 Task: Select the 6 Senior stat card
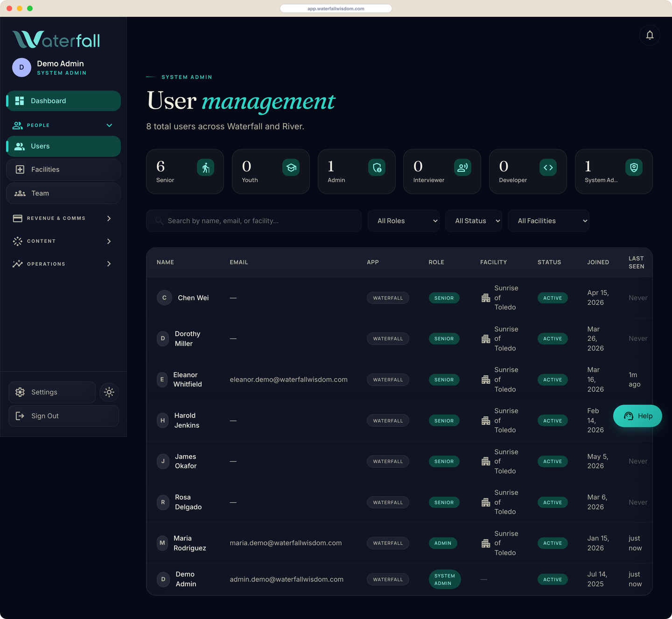click(185, 171)
